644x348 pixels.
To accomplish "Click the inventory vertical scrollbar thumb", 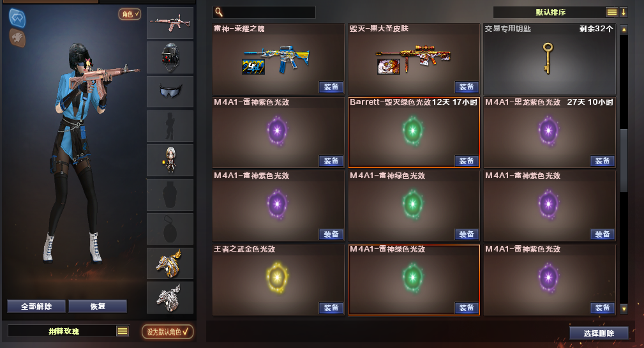I will pos(624,160).
